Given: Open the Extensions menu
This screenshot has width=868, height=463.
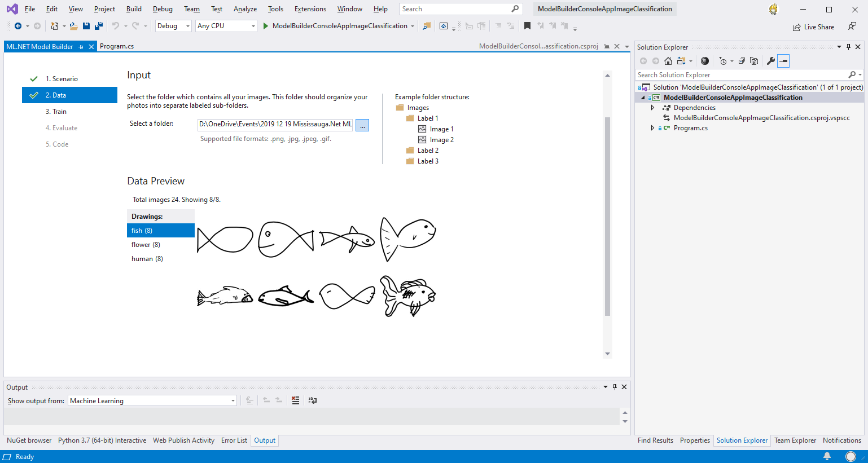Looking at the screenshot, I should (310, 9).
